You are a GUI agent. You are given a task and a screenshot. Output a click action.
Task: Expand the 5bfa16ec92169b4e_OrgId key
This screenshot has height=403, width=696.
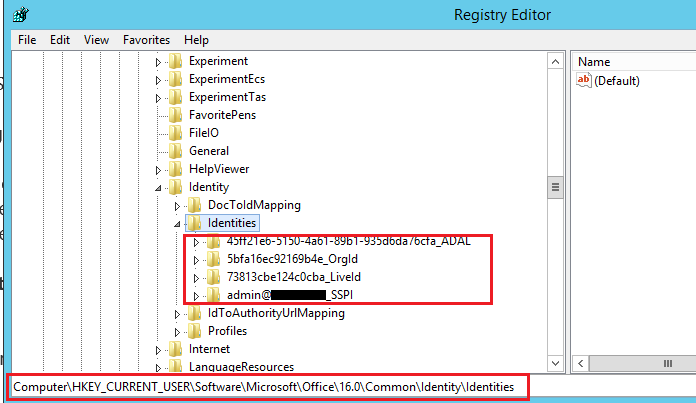point(196,261)
